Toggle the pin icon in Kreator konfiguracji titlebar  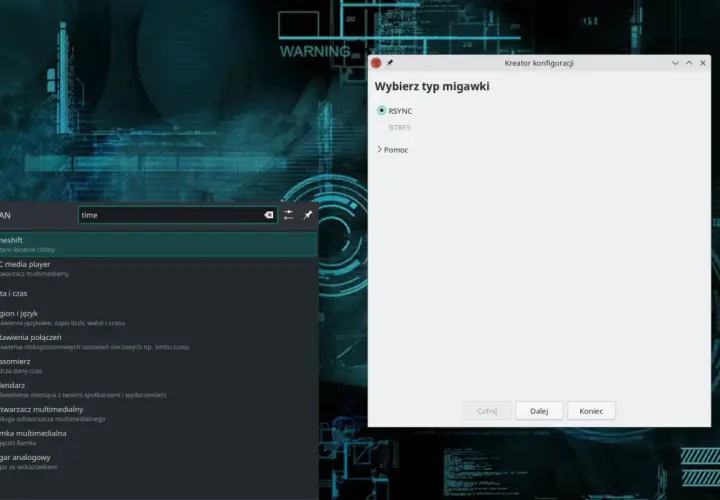coord(390,63)
